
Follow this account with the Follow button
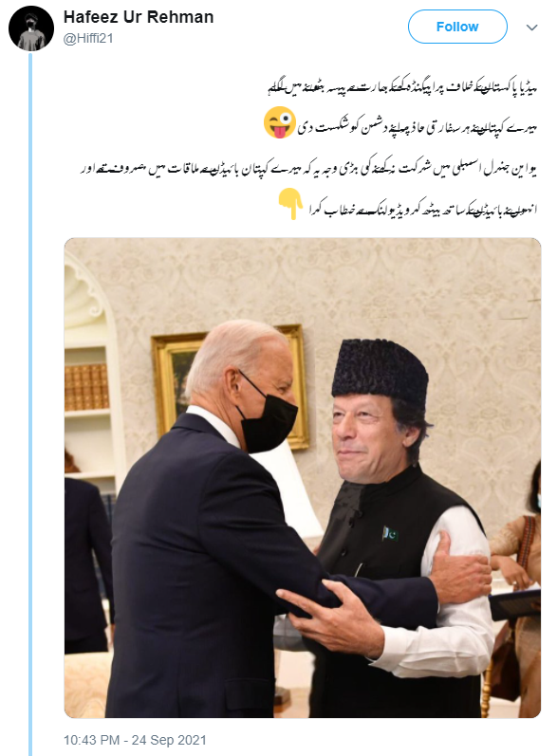click(x=457, y=27)
